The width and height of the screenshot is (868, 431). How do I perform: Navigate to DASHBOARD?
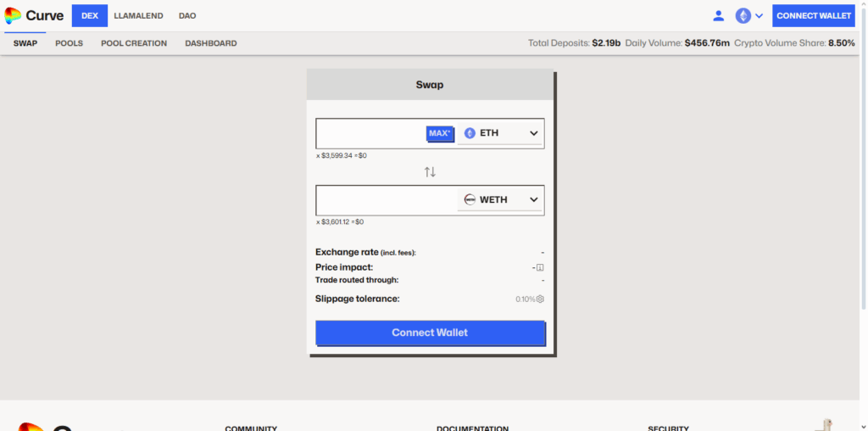coord(211,43)
